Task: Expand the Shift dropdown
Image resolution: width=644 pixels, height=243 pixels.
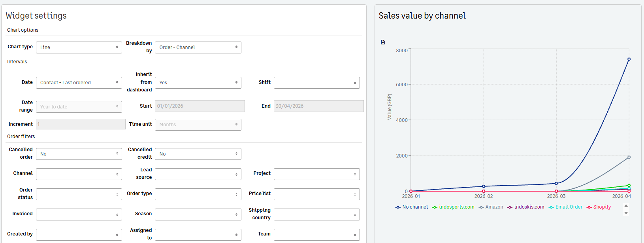Action: click(x=317, y=83)
